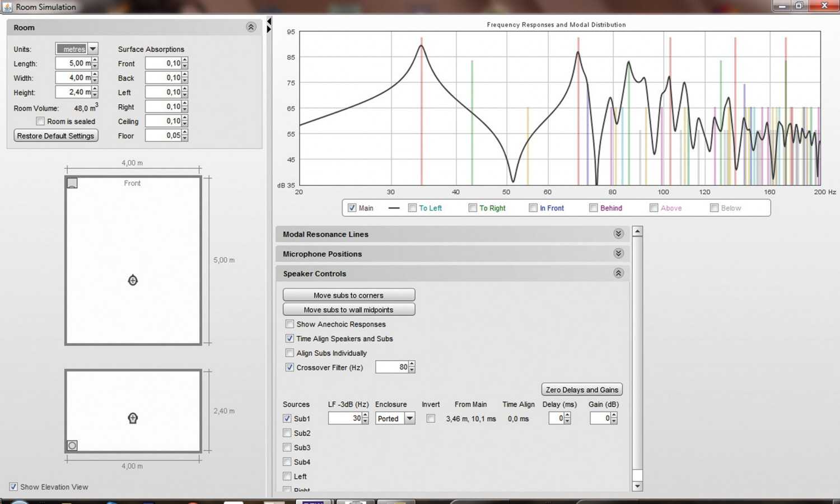Image resolution: width=840 pixels, height=504 pixels.
Task: Adjust Sub1 Delay with its spinner
Action: click(x=567, y=418)
